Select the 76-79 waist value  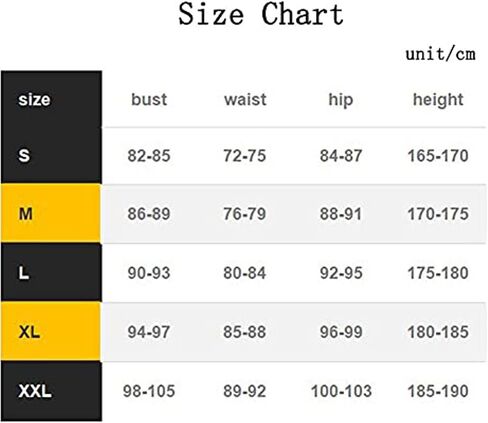[245, 214]
